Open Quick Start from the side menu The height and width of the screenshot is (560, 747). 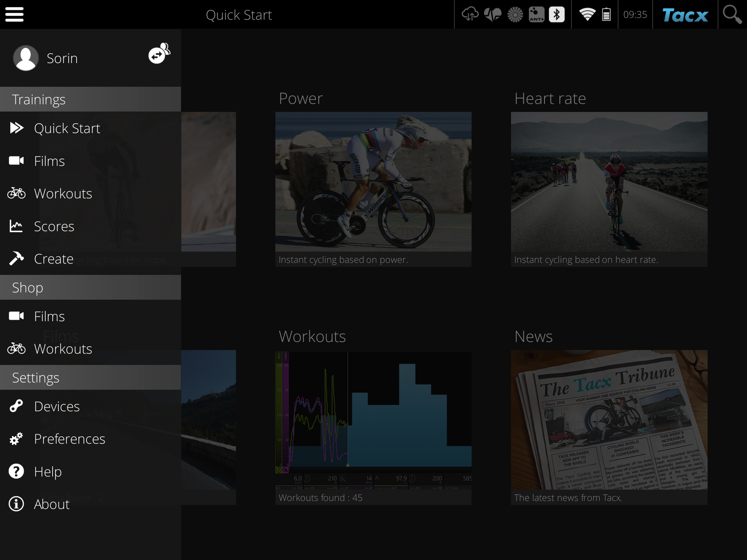[x=90, y=128]
